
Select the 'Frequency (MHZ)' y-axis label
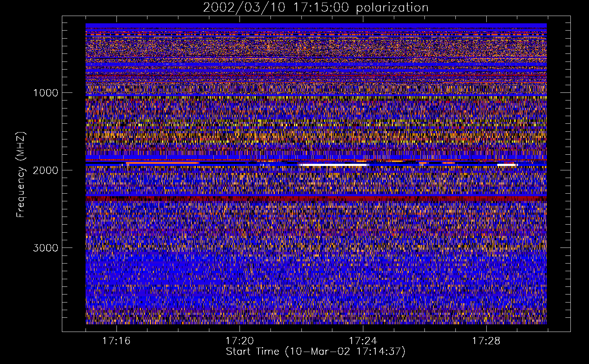(21, 175)
